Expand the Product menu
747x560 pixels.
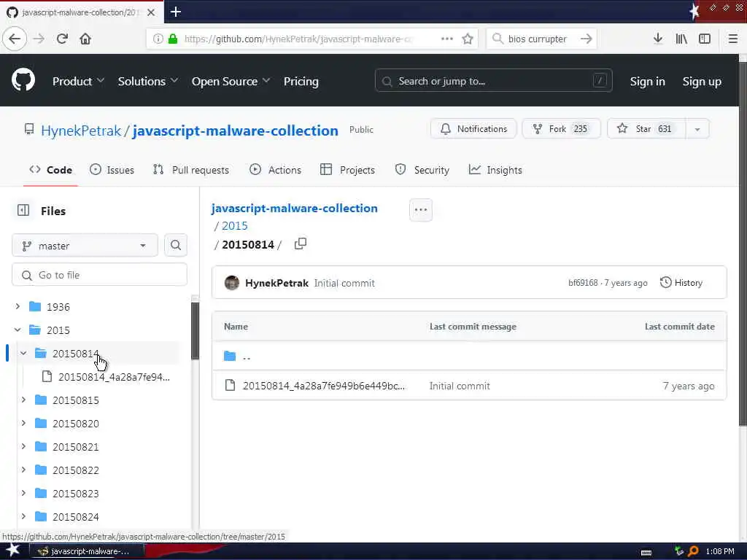pyautogui.click(x=78, y=82)
